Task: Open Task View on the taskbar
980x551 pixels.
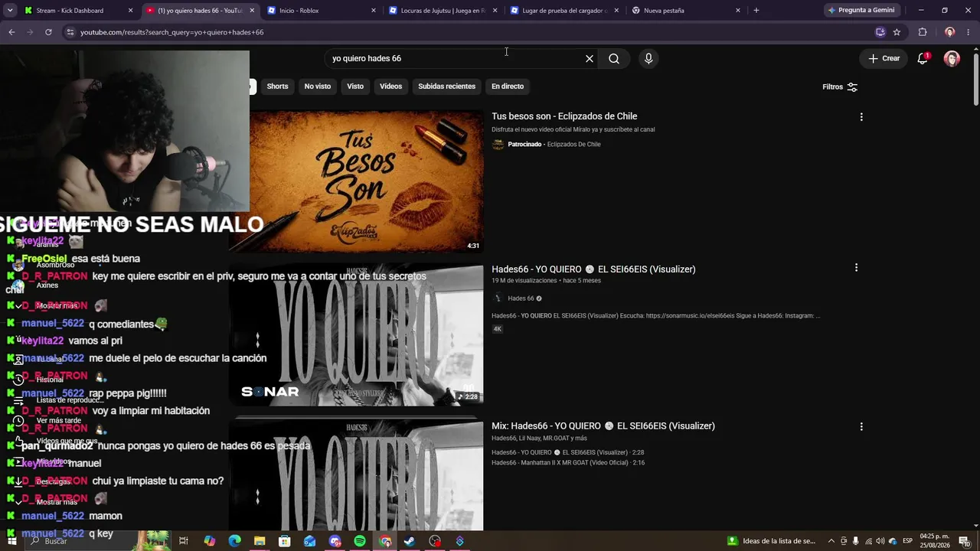Action: (x=184, y=541)
